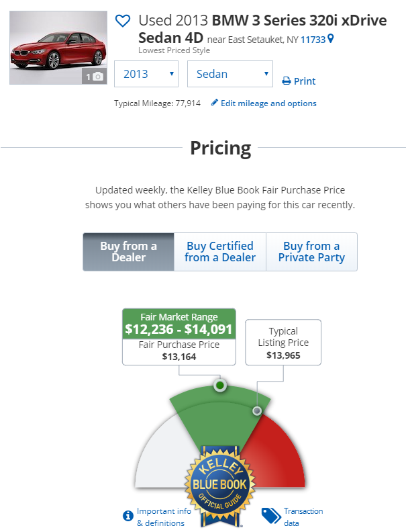The image size is (406, 532).
Task: Click the heart favorite icon
Action: pos(123,21)
